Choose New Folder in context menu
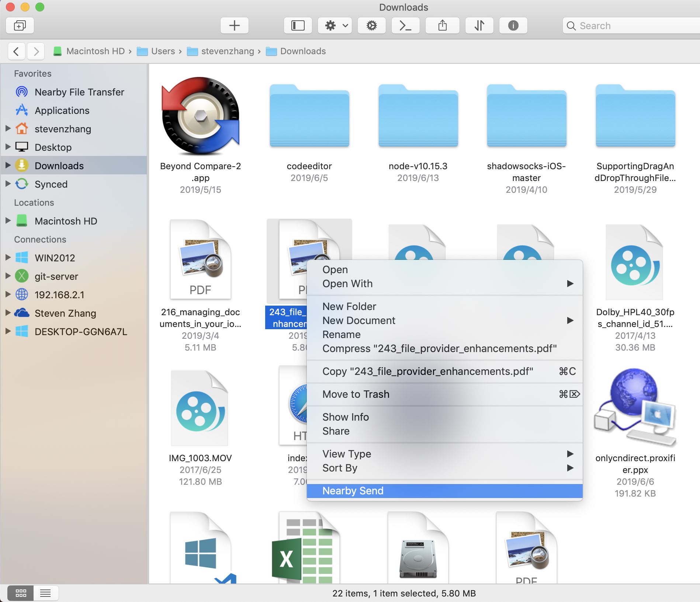Screen dimensions: 700x602 click(445, 306)
